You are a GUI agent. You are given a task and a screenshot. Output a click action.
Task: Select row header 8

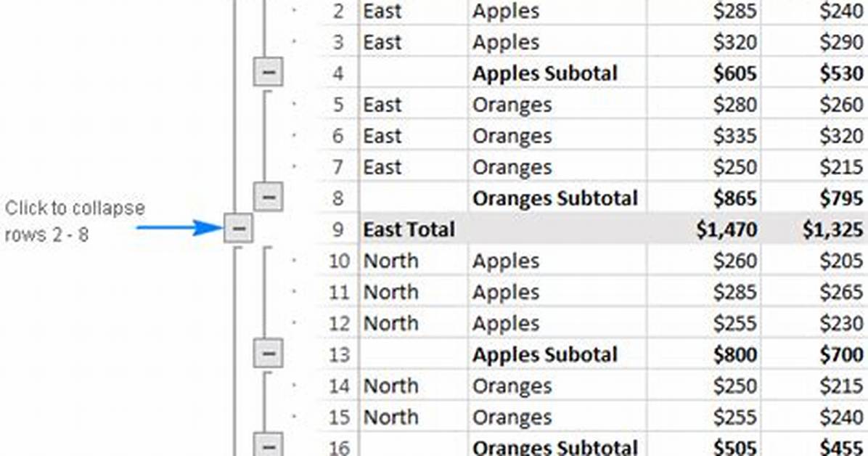pos(338,198)
